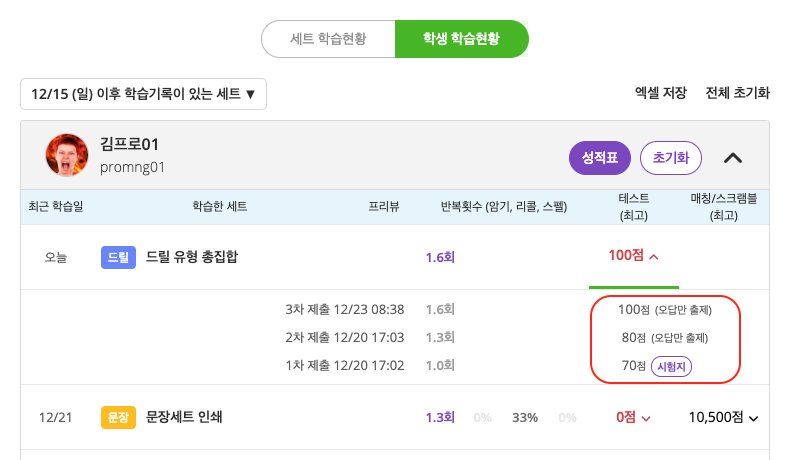
Task: Click the 시험지 badge on 1차 제출
Action: click(672, 366)
